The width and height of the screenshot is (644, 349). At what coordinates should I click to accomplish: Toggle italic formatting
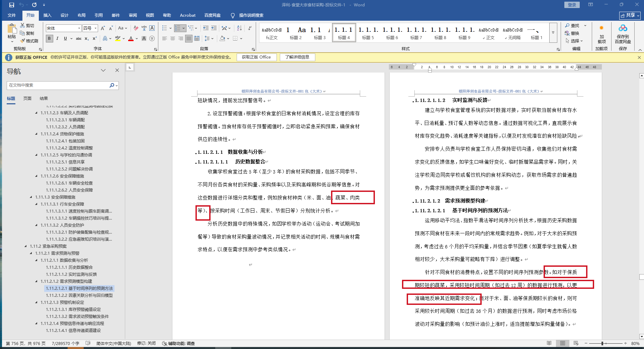[58, 38]
